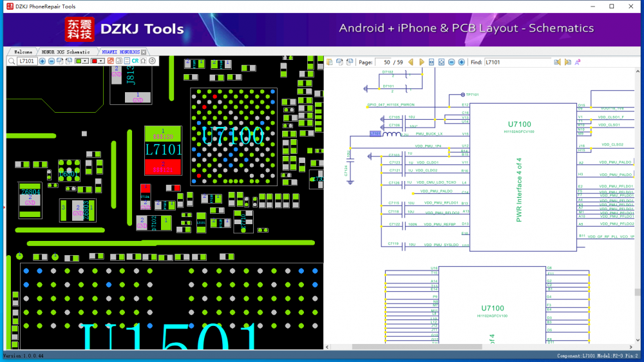
Task: Go to previous schematic page
Action: 411,62
